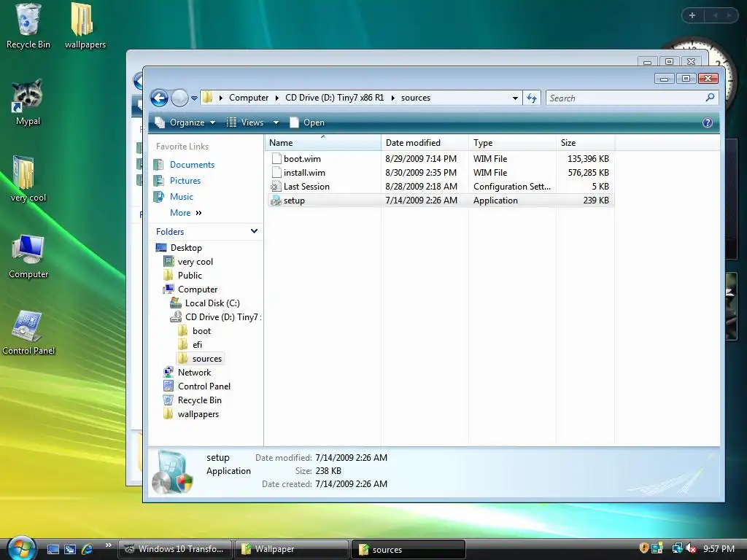Click Switch between windows quick launch icon
The image size is (747, 560).
(x=70, y=550)
